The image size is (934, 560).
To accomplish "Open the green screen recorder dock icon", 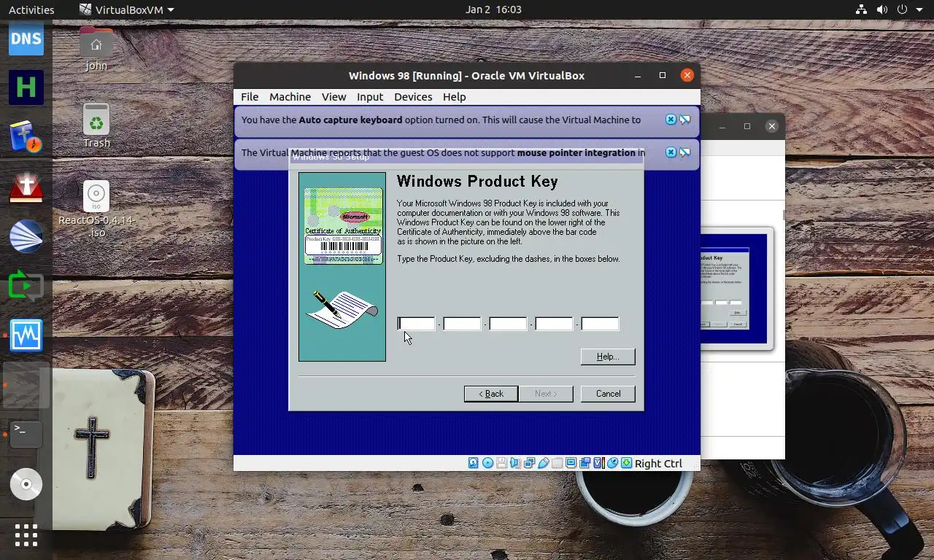I will pos(26,286).
